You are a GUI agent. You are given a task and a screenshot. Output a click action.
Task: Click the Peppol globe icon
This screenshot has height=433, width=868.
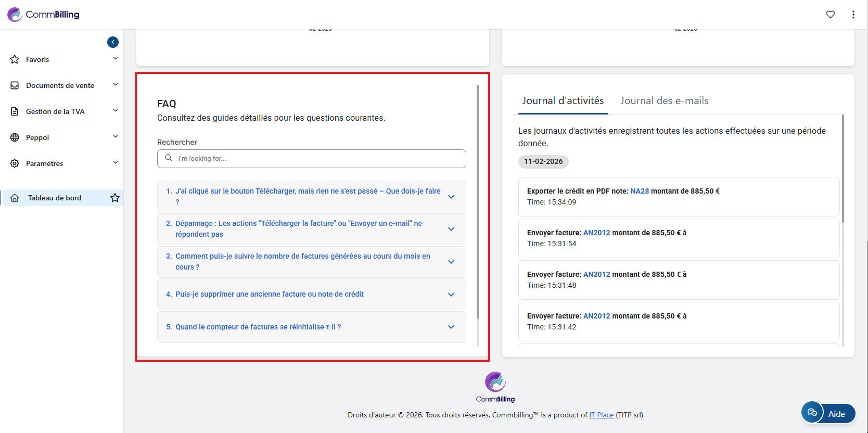pyautogui.click(x=15, y=137)
